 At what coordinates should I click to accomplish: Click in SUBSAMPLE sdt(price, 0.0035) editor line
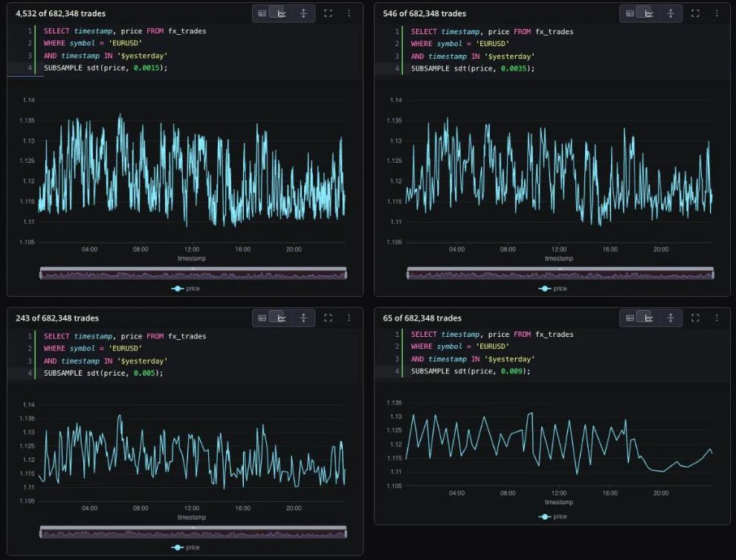473,68
